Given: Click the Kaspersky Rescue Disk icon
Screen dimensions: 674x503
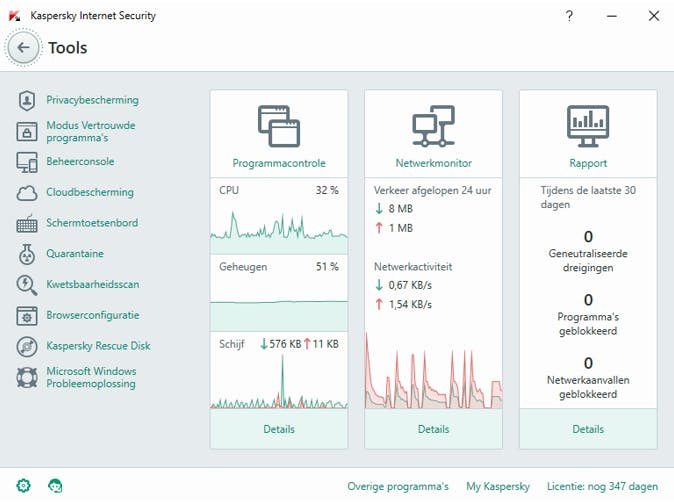Looking at the screenshot, I should tap(27, 346).
